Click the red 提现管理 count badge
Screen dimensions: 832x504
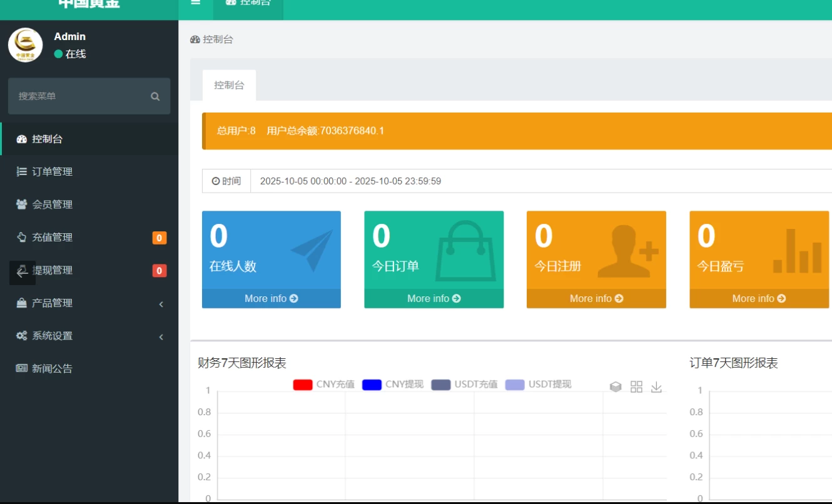point(160,271)
